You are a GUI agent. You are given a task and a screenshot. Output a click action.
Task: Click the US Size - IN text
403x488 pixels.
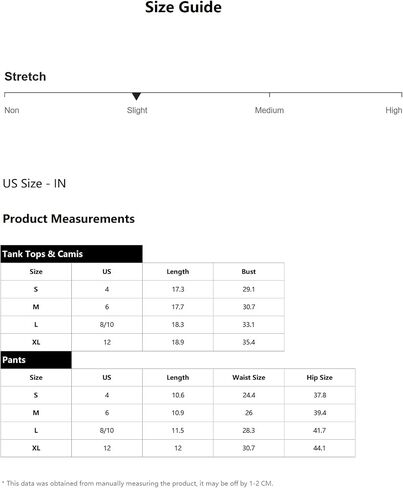click(x=34, y=183)
